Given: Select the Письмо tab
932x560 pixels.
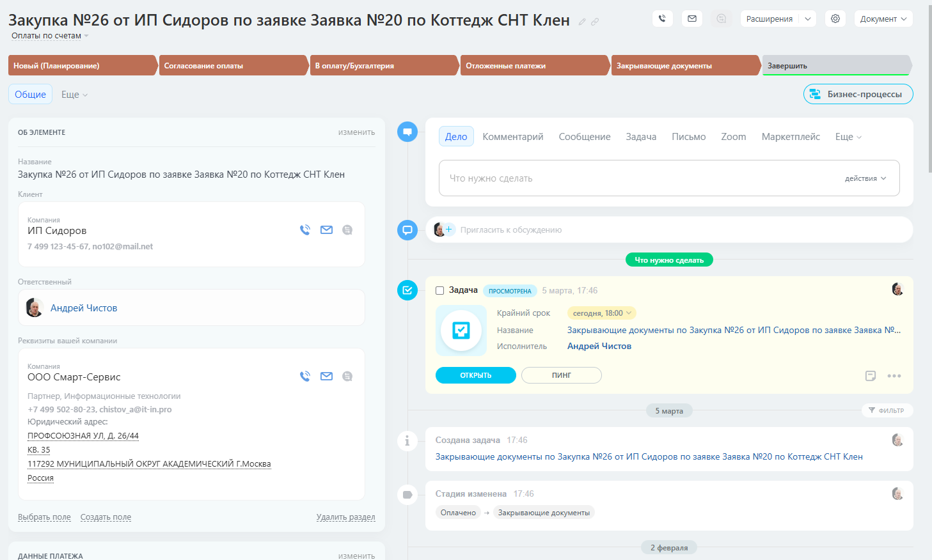Looking at the screenshot, I should pos(688,137).
